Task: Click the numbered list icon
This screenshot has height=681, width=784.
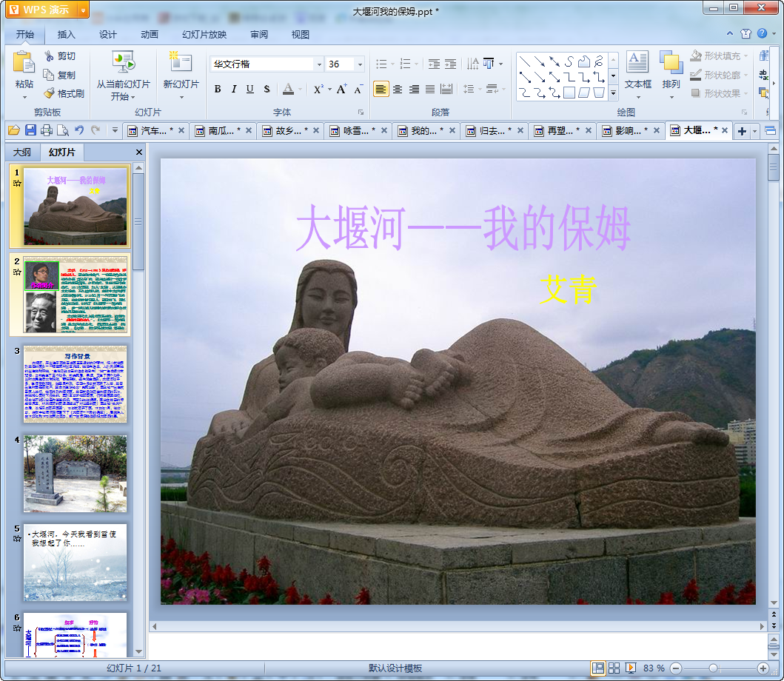Action: click(406, 64)
